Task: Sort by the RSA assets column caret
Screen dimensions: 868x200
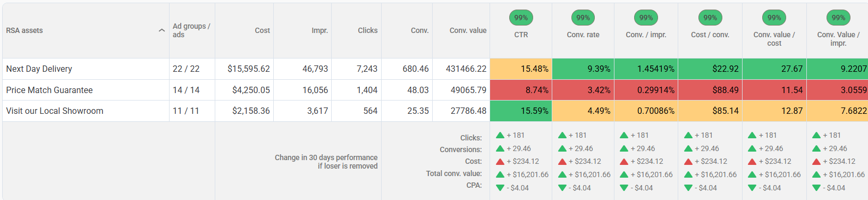Action: click(162, 30)
